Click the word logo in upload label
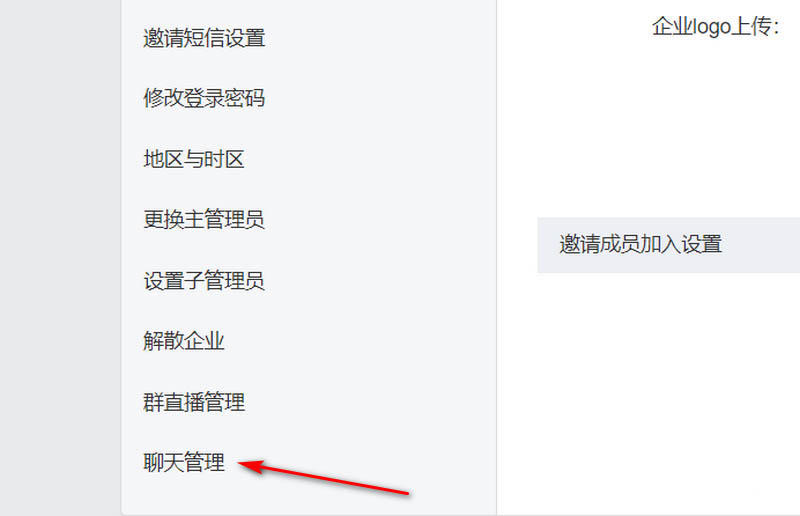This screenshot has height=516, width=800. click(711, 28)
